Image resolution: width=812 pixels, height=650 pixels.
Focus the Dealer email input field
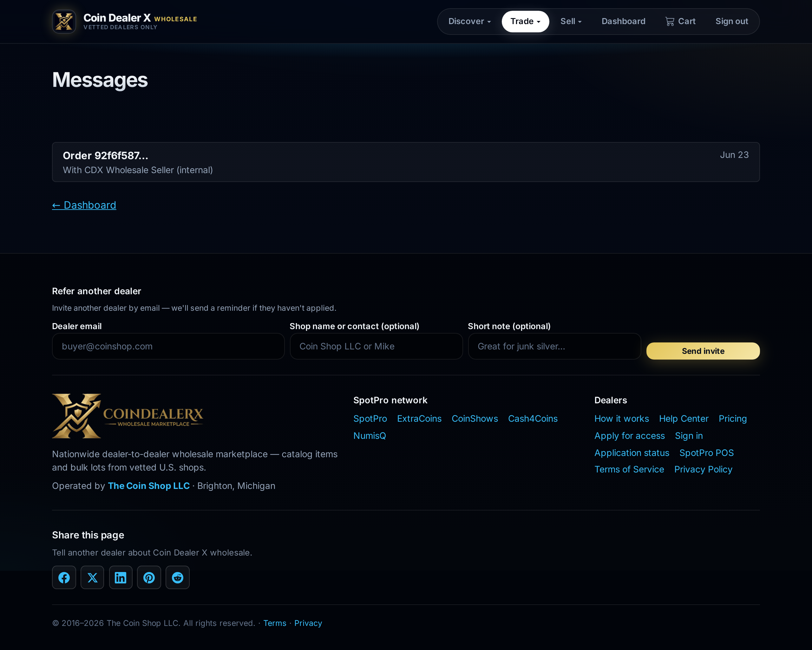168,346
